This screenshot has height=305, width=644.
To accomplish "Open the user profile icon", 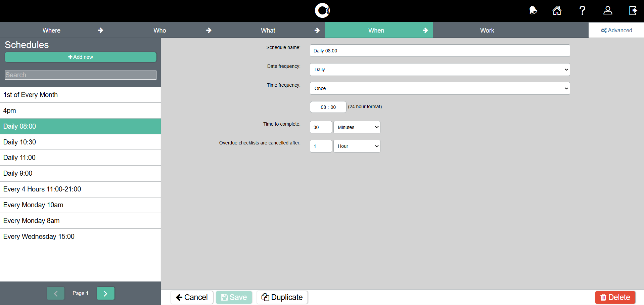I will point(607,11).
